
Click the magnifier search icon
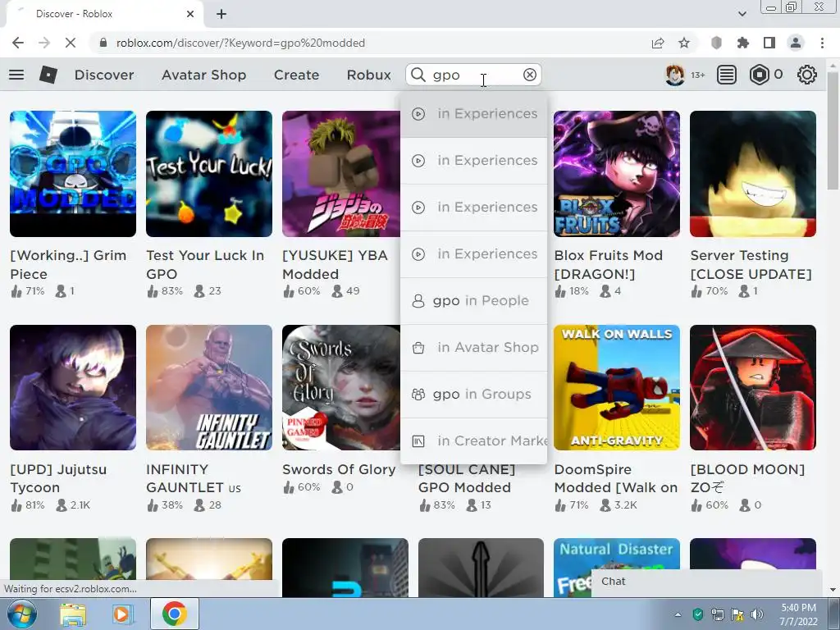418,75
